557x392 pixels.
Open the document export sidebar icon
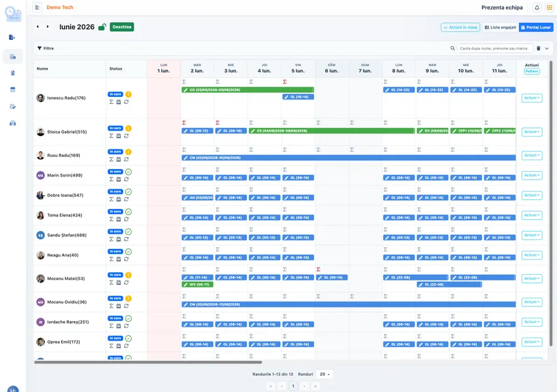(x=12, y=37)
